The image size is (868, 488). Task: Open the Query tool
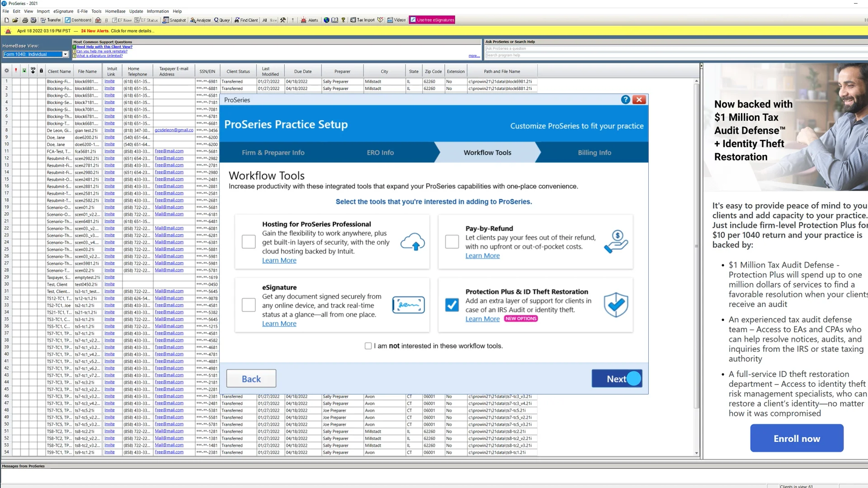(x=221, y=20)
